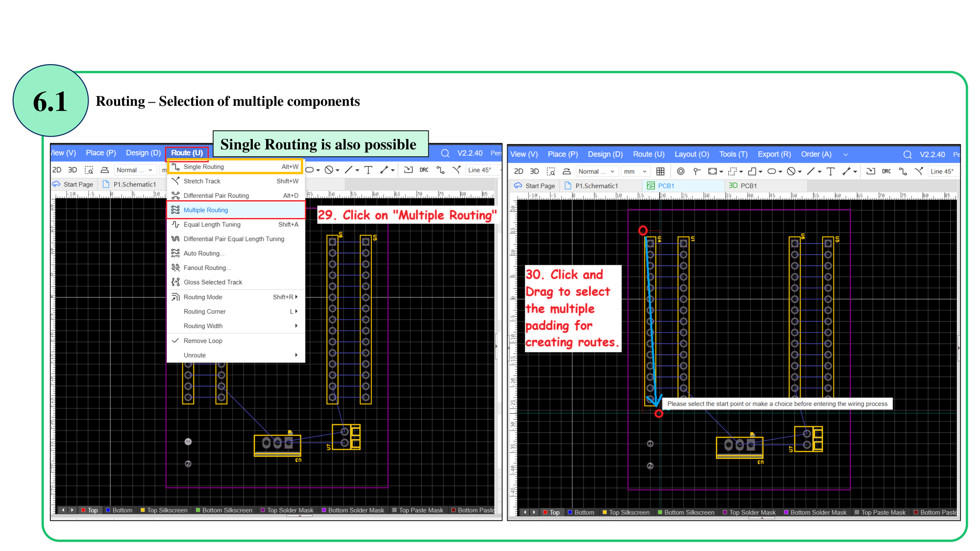
Task: Select the line tool in right window
Action: point(811,171)
